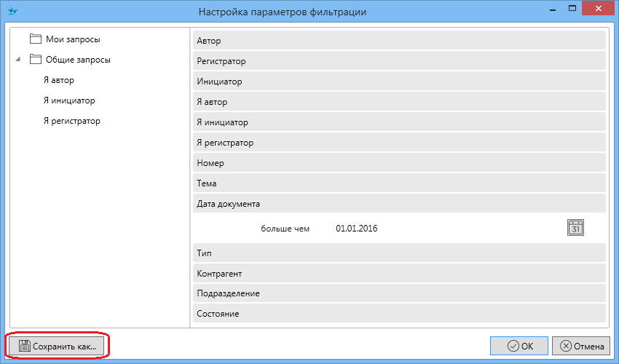
Task: Open the "Номер" filter section
Action: (399, 163)
